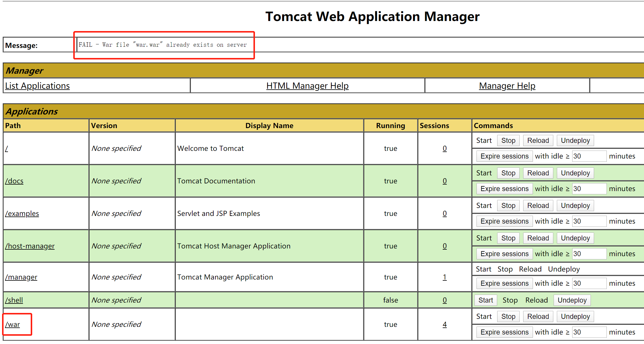The height and width of the screenshot is (344, 644).
Task: Stop the Servlet and JSP Examples application
Action: [508, 206]
